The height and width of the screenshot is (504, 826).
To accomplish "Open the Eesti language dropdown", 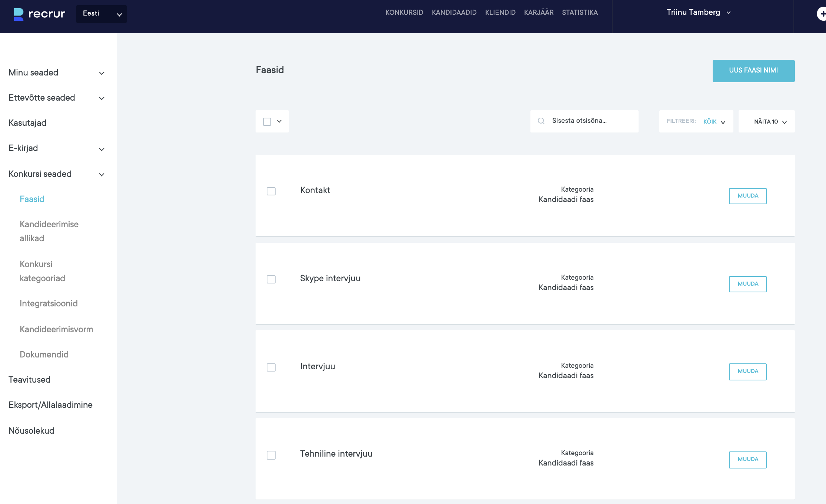I will tap(101, 14).
